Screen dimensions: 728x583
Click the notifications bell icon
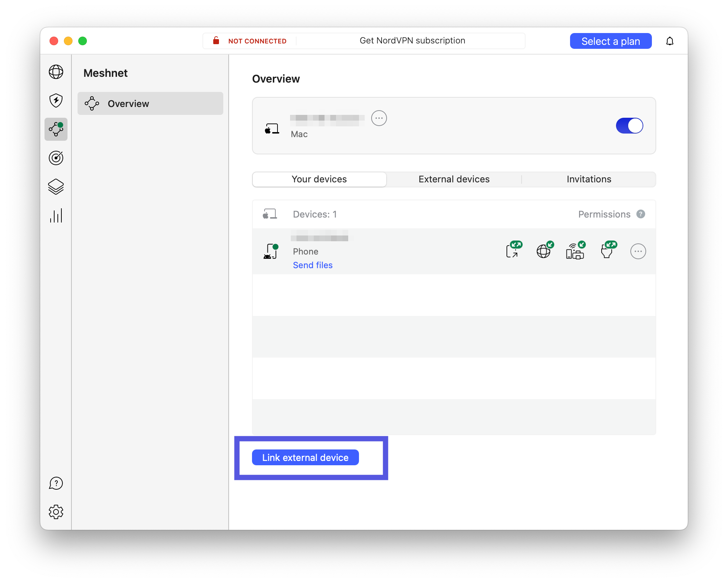670,41
